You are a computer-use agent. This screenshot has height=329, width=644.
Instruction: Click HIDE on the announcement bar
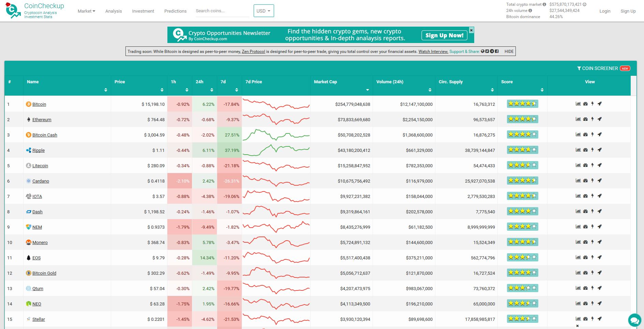tap(509, 51)
